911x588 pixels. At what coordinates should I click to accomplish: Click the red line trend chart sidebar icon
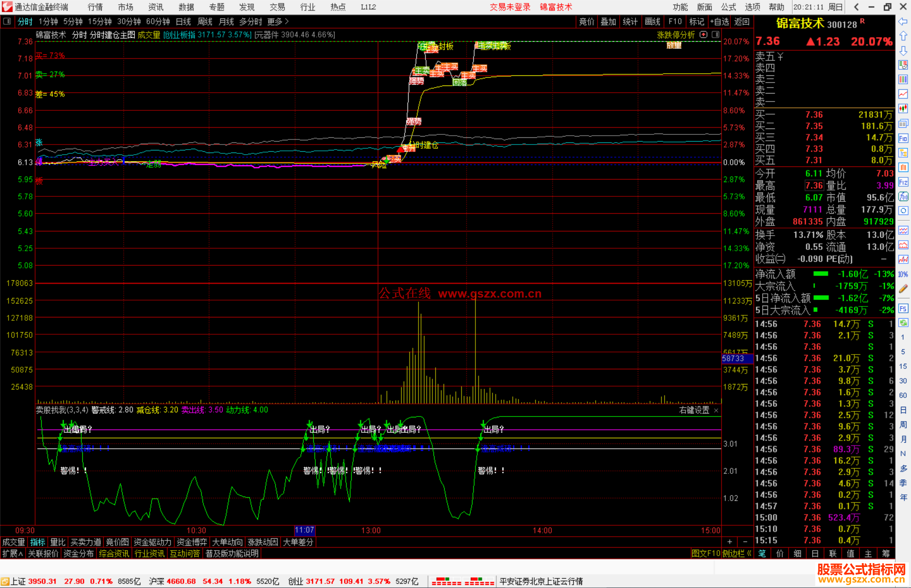tap(903, 94)
